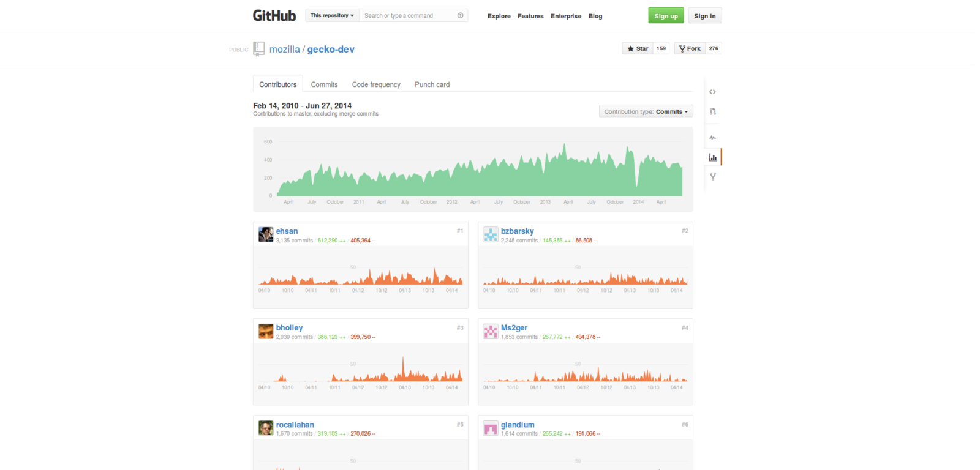
Task: Open bholley's avatar image
Action: (266, 331)
